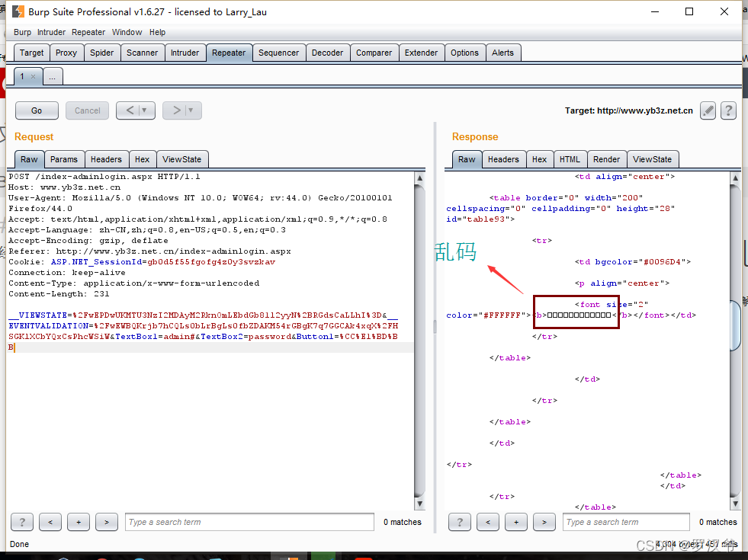Click the POST /index-adminlogin.aspx request line
748x560 pixels.
click(104, 176)
